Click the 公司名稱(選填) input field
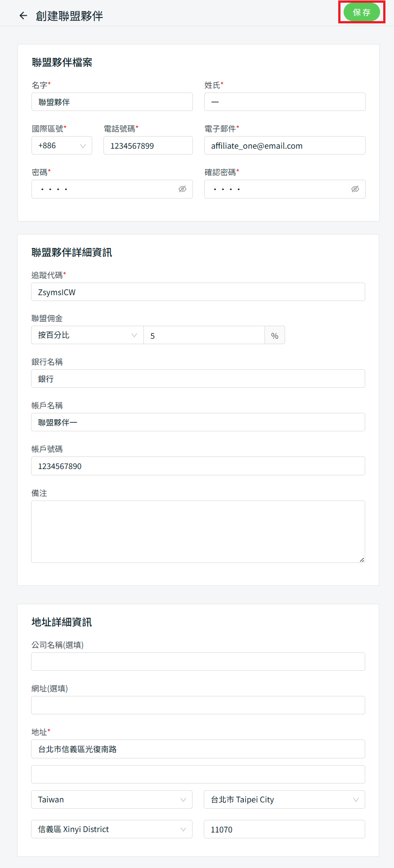 (198, 661)
